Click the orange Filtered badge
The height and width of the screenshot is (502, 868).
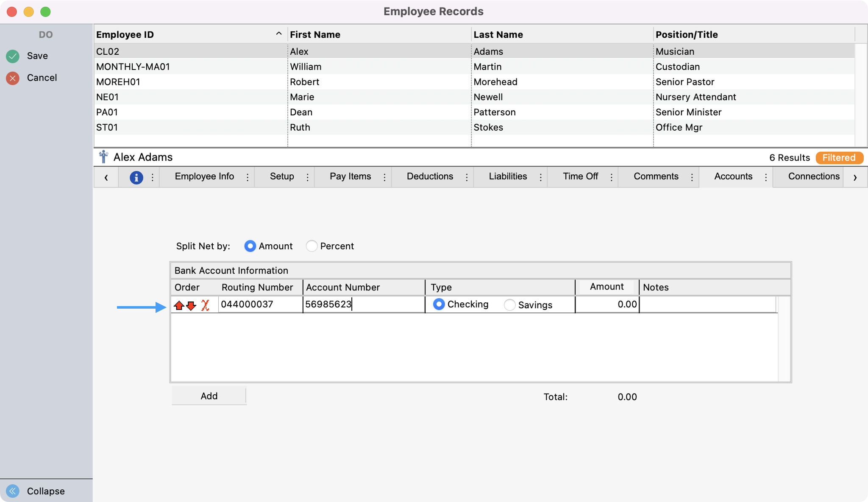tap(839, 158)
